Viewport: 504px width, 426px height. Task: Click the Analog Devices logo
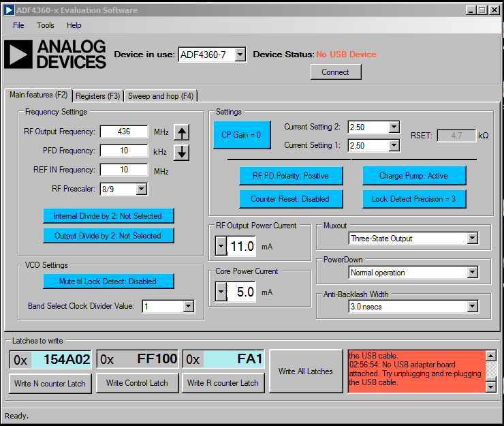pyautogui.click(x=55, y=55)
